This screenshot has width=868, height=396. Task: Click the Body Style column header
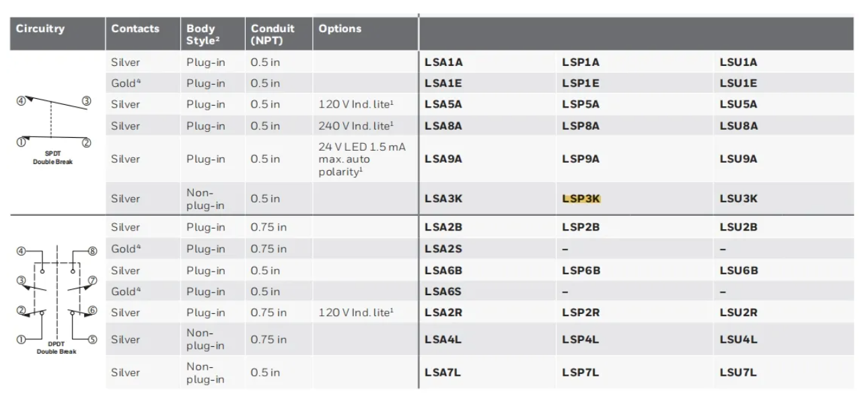click(x=201, y=34)
